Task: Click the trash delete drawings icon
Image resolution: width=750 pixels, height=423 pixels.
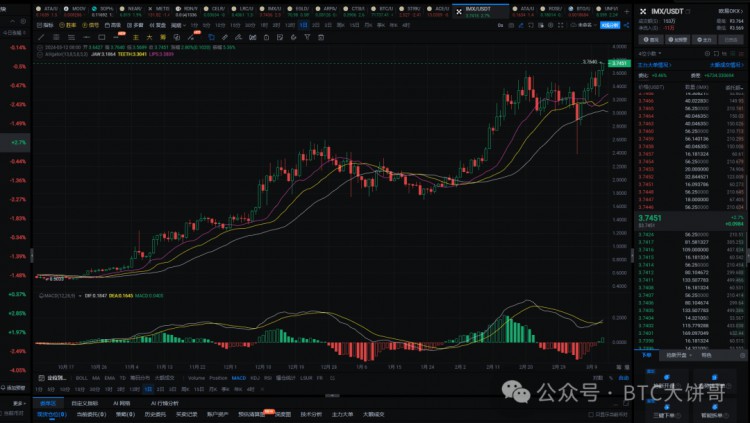Action: click(x=321, y=37)
